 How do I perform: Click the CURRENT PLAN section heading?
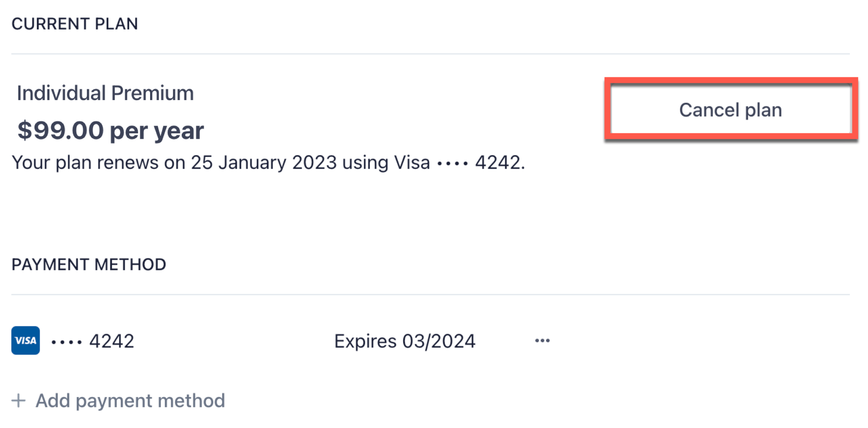pos(75,24)
